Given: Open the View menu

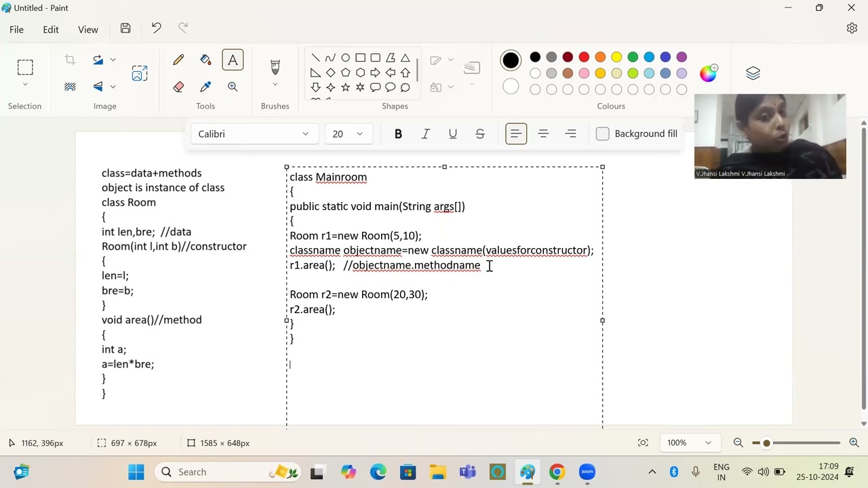Looking at the screenshot, I should pyautogui.click(x=88, y=29).
